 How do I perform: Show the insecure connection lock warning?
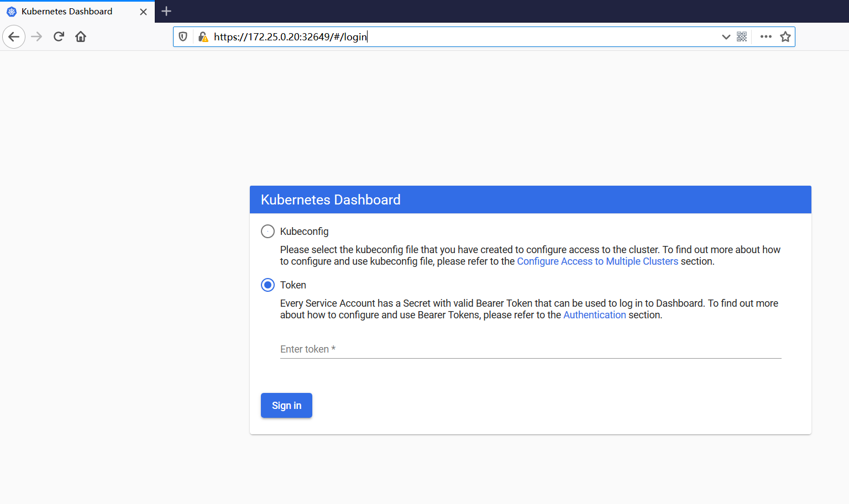[203, 37]
